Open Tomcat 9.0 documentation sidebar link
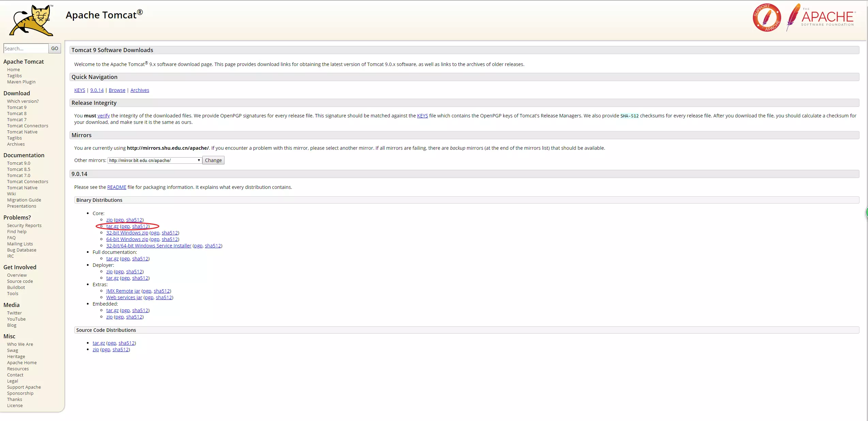868x421 pixels. pos(19,163)
